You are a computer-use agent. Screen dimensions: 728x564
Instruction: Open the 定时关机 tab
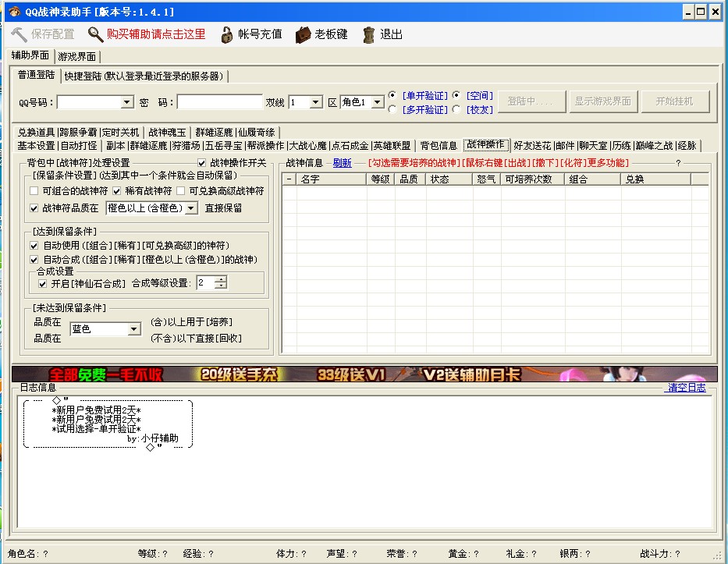coord(120,133)
